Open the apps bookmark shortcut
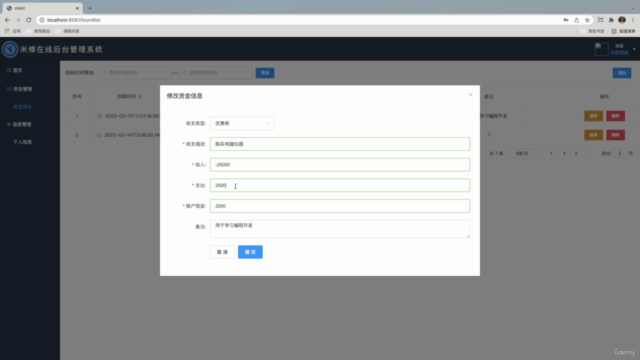Viewport: 640px width, 360px height. (x=13, y=31)
